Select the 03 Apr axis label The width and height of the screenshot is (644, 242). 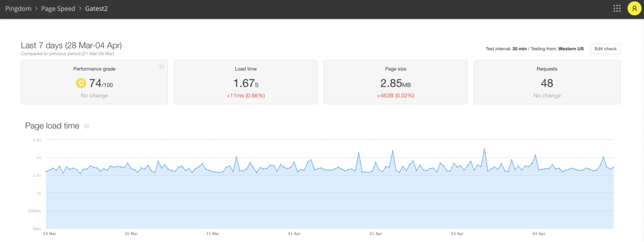pyautogui.click(x=457, y=234)
